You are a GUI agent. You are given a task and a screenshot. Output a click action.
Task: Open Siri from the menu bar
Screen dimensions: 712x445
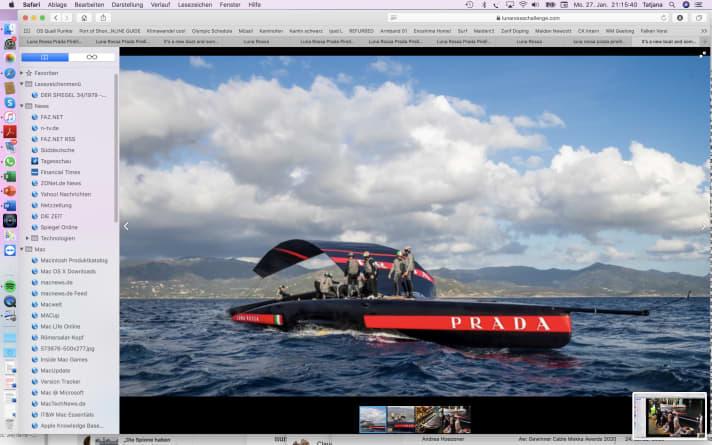(686, 5)
